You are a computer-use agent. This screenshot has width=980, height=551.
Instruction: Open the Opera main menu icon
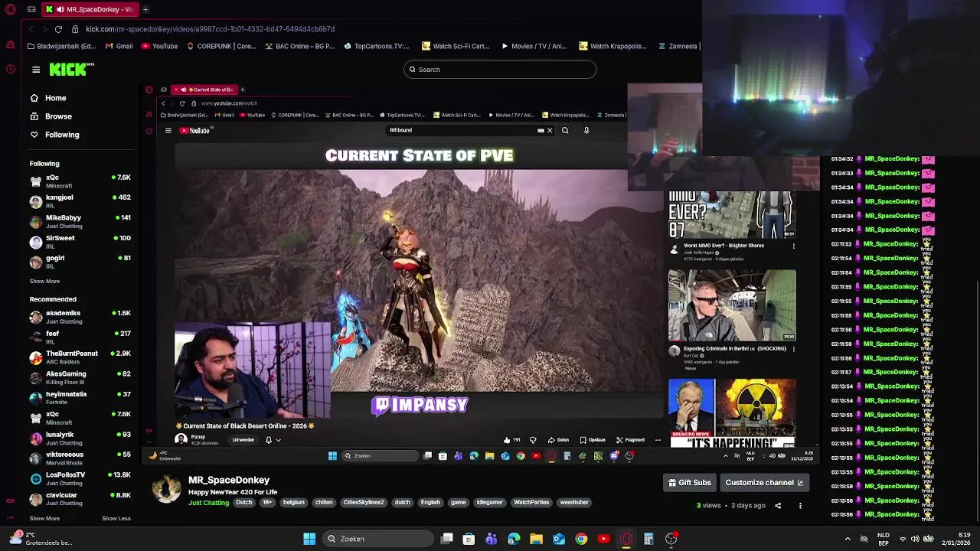coord(10,9)
